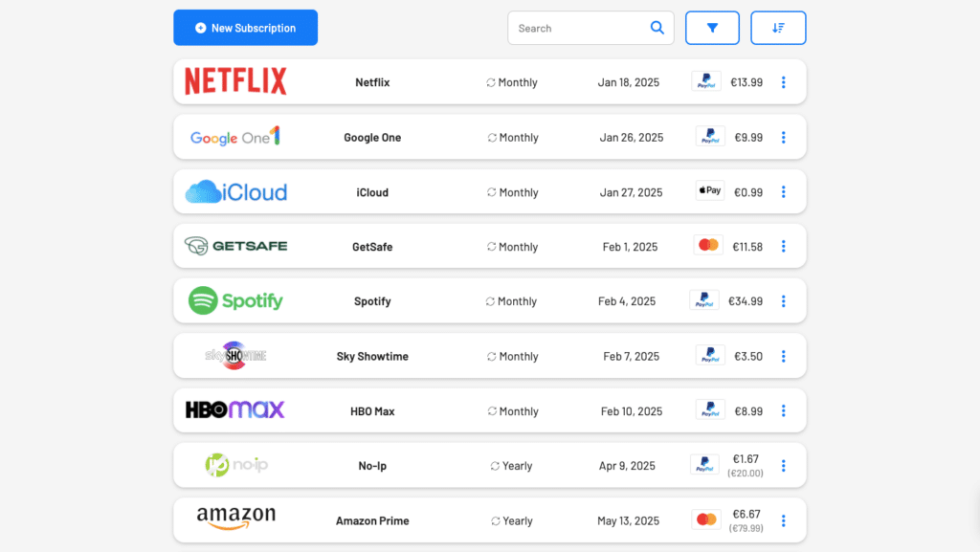Click the iCloud logo
This screenshot has width=980, height=552.
click(235, 191)
